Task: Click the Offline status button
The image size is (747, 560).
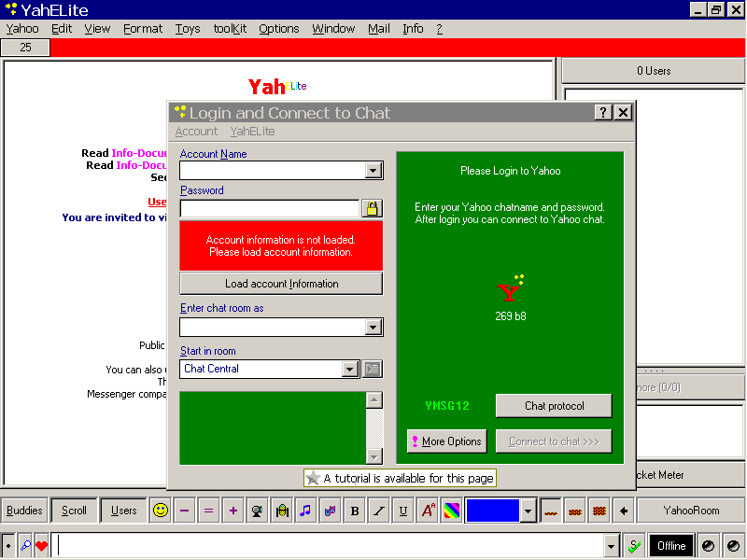Action: [x=671, y=546]
